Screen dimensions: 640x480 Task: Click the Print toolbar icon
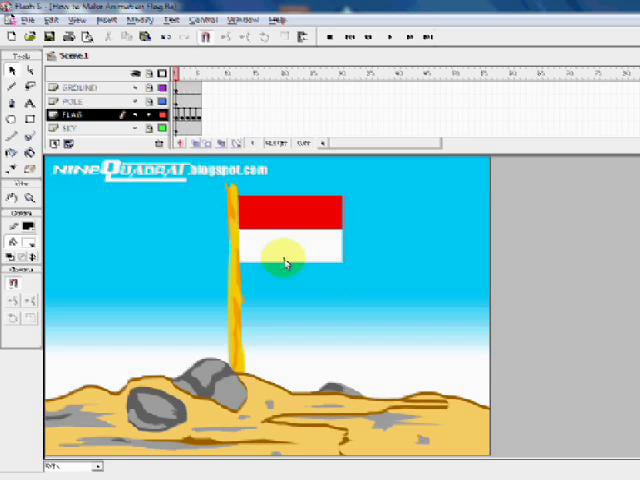pos(69,37)
